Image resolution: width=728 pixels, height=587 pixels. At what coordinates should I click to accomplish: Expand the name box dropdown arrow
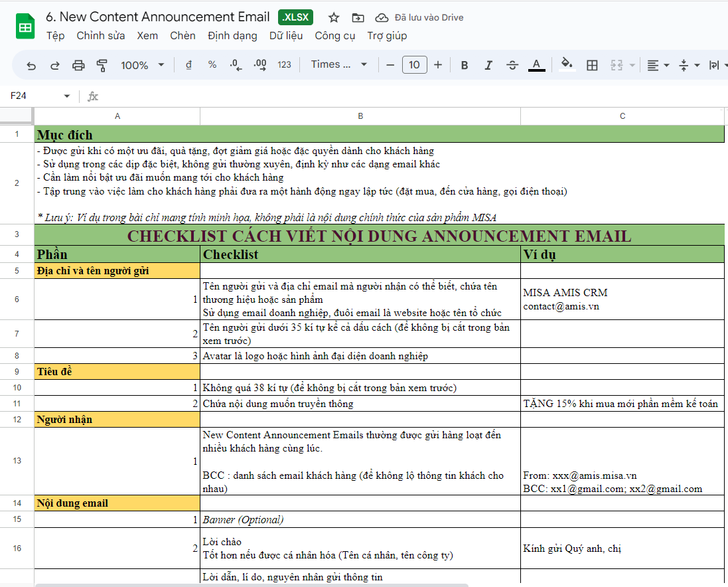[x=67, y=96]
